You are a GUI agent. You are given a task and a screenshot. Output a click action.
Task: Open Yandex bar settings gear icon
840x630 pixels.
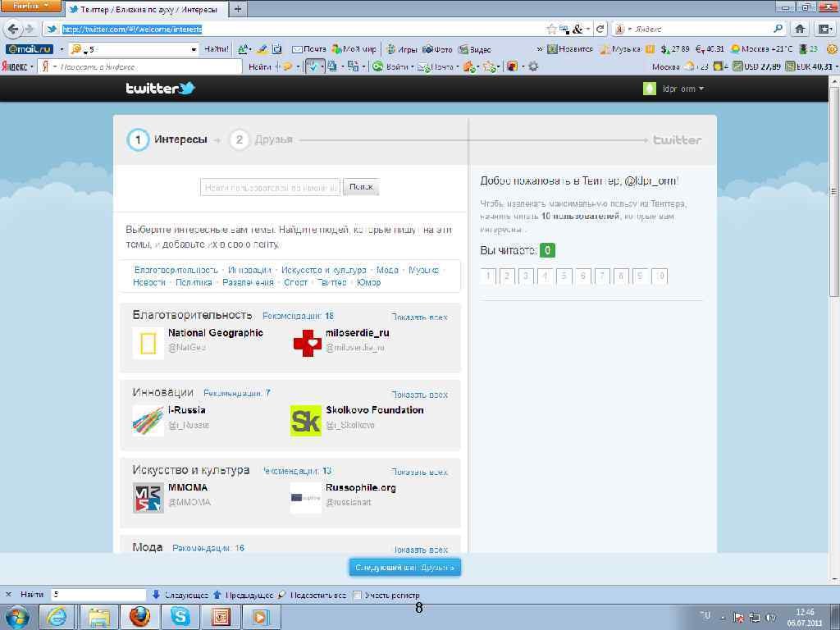point(533,66)
